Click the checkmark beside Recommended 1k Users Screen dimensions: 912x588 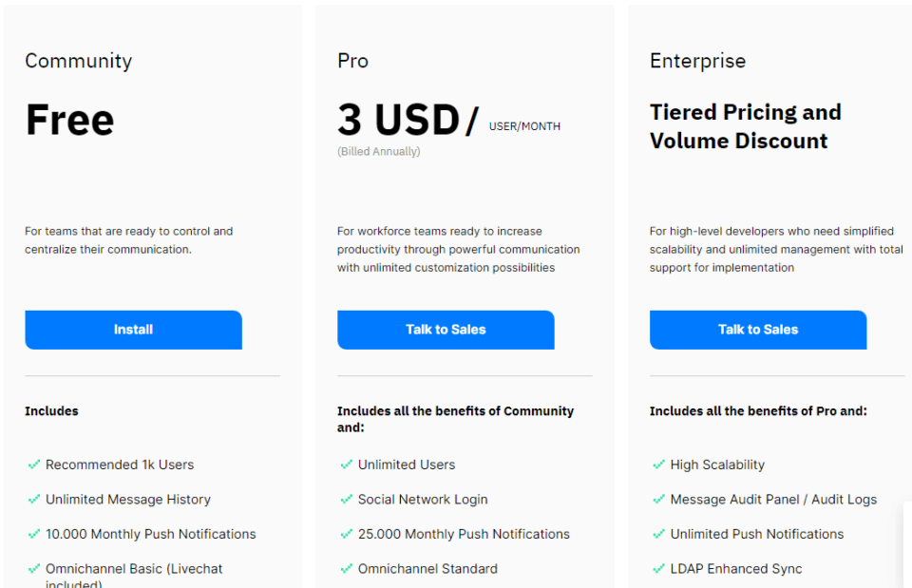pos(34,465)
